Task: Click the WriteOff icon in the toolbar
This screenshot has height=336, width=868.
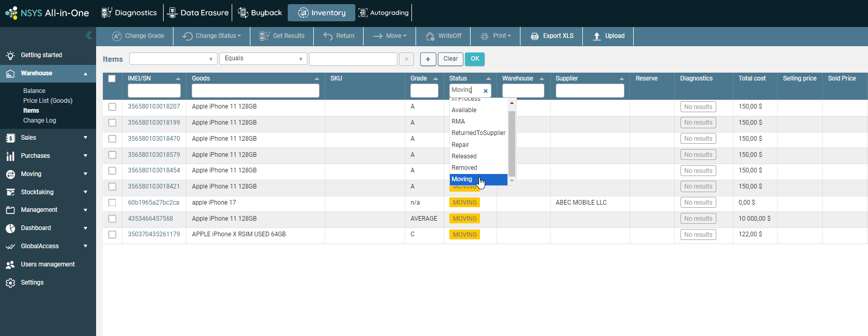Action: (430, 36)
